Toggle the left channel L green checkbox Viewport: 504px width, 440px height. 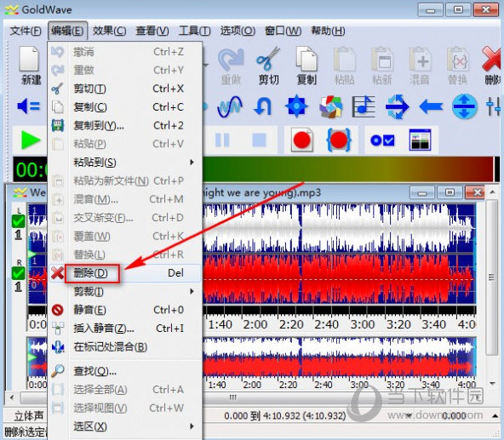(x=19, y=221)
